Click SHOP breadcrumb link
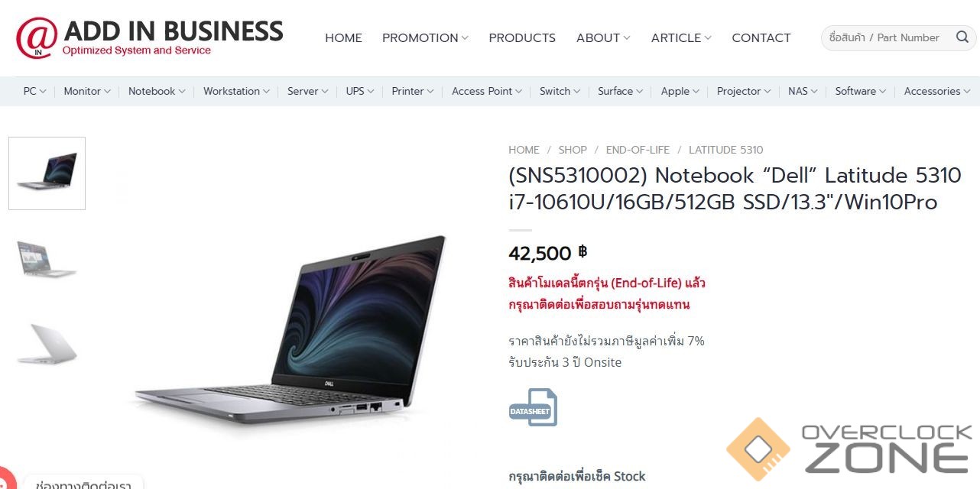This screenshot has width=980, height=489. [573, 150]
